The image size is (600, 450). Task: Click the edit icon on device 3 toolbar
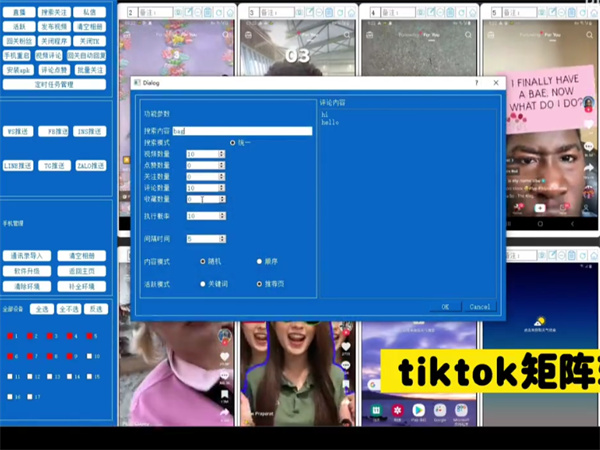coord(309,12)
